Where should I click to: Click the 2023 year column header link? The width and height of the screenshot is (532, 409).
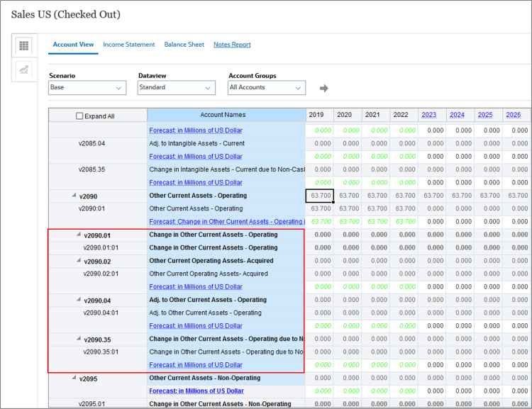[428, 115]
